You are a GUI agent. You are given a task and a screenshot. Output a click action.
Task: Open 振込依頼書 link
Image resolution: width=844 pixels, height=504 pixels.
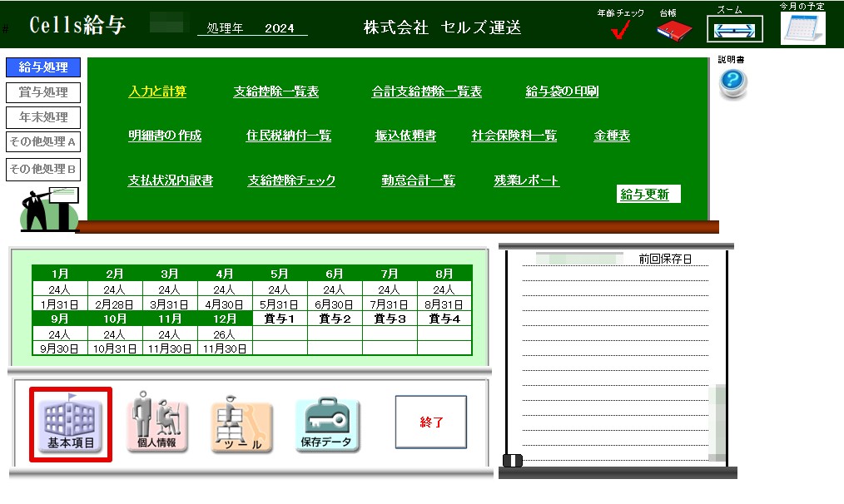pyautogui.click(x=405, y=136)
